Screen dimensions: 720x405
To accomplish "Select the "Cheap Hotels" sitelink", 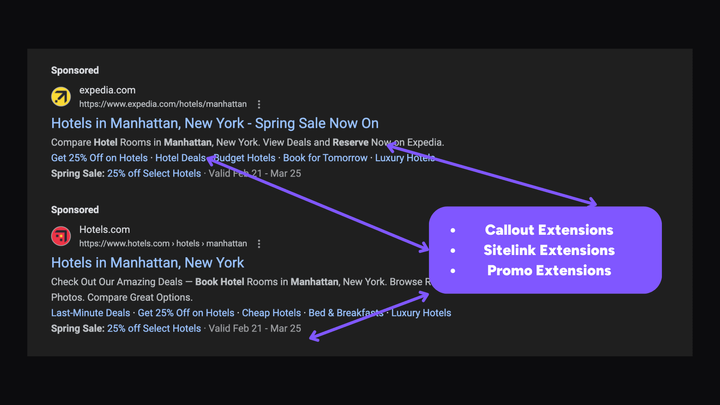I will [271, 313].
